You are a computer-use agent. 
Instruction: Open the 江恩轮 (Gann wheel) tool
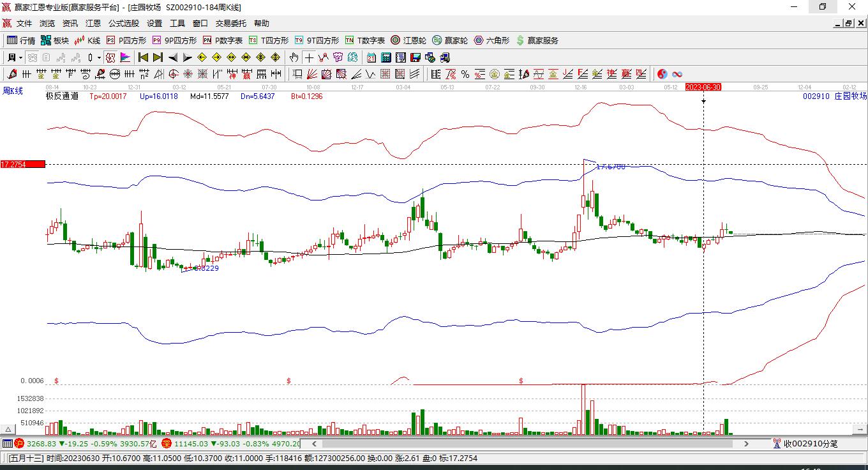[x=408, y=40]
